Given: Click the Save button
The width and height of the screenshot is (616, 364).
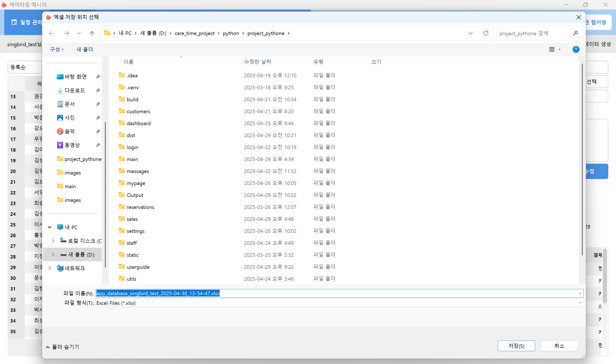Looking at the screenshot, I should click(x=516, y=346).
